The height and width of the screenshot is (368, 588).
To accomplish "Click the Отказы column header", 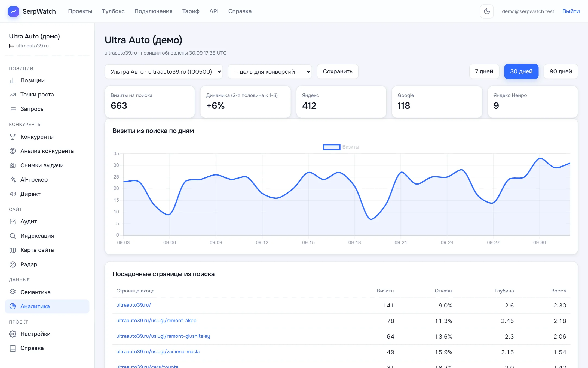I will tap(443, 291).
